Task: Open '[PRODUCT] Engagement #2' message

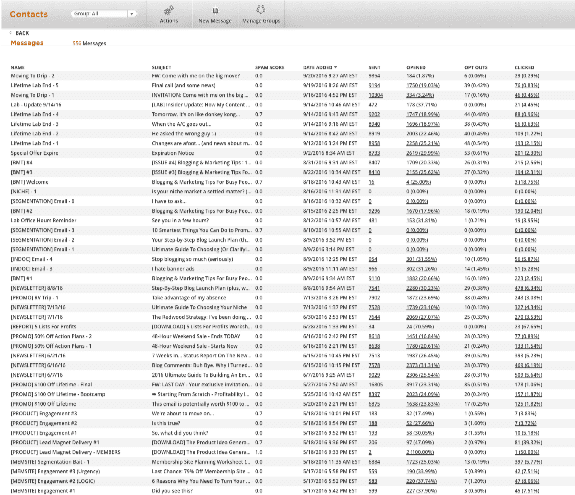Action: (x=44, y=423)
